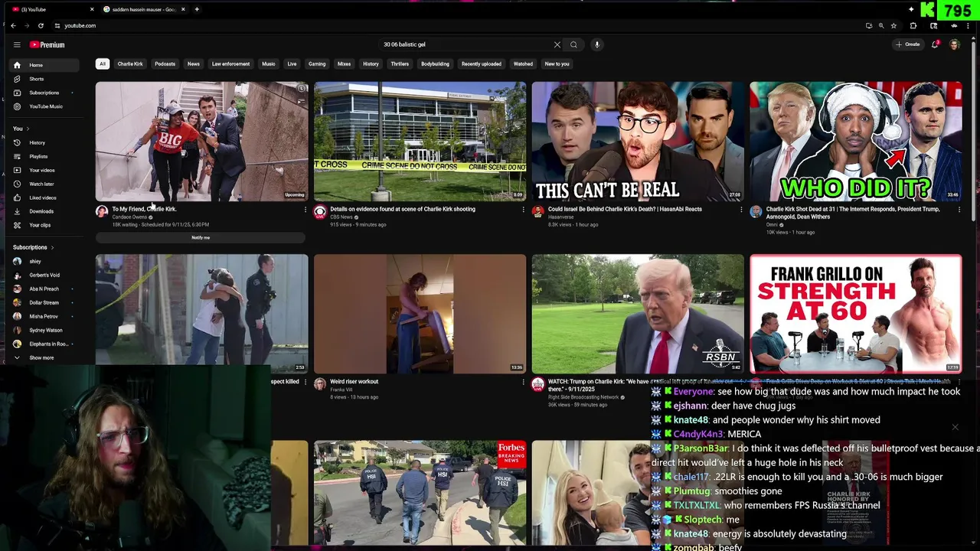
Task: Select the New to you filter chip
Action: [557, 64]
